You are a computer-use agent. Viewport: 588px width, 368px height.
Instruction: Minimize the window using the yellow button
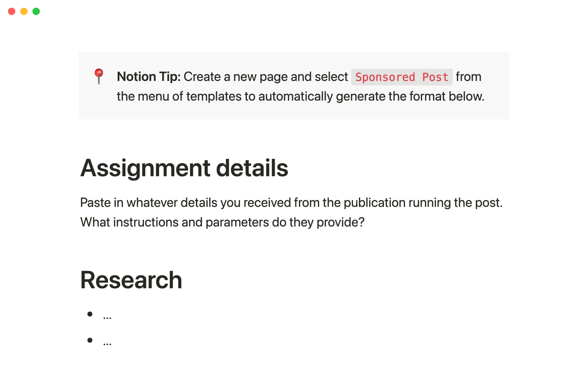tap(24, 11)
